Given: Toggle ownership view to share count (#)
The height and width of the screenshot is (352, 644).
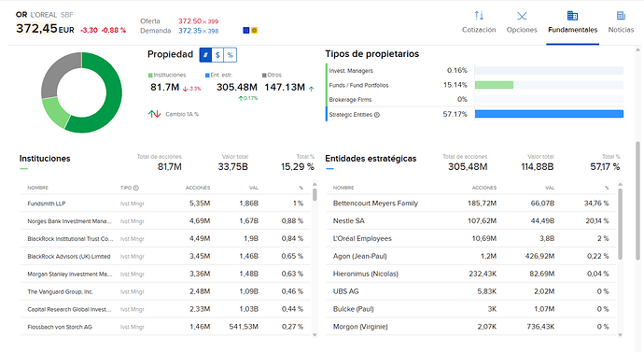Looking at the screenshot, I should (205, 55).
